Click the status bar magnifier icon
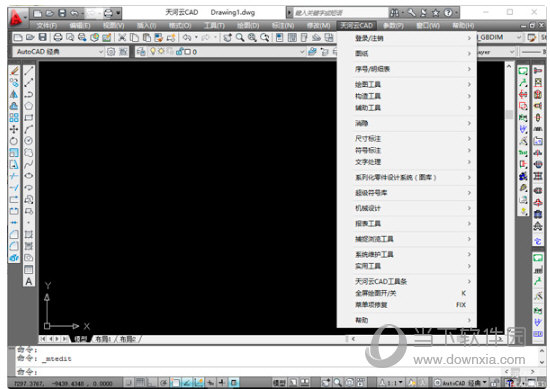The height and width of the screenshot is (389, 550). (x=337, y=382)
